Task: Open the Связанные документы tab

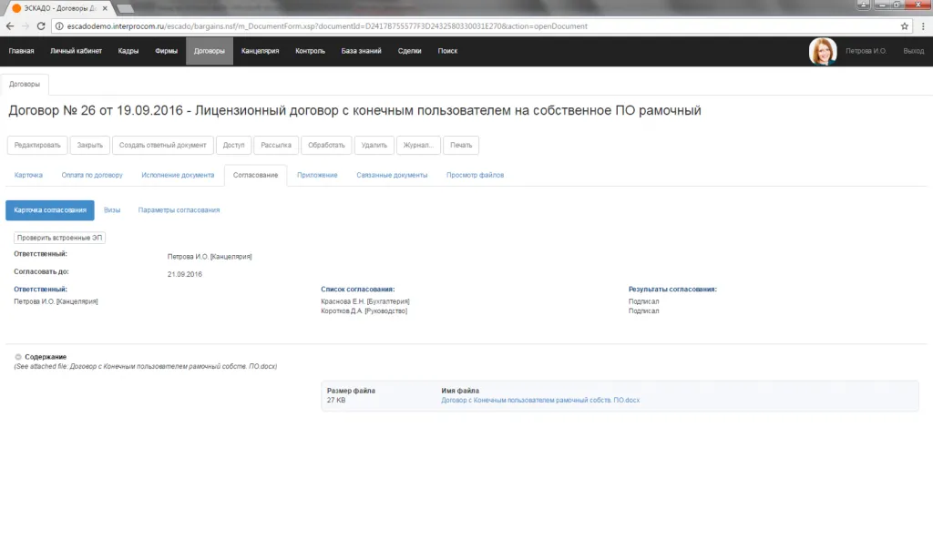Action: [392, 175]
